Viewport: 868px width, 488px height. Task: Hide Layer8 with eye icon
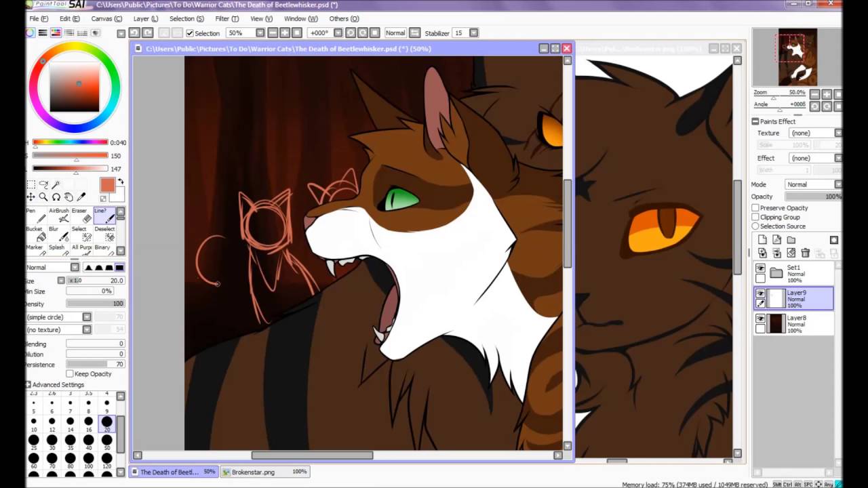tap(760, 319)
